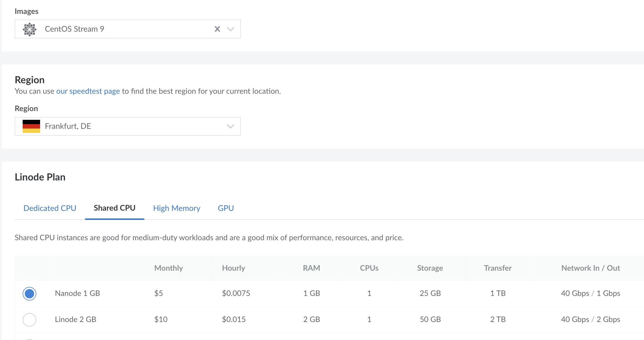Viewport: 644px width, 340px height.
Task: Click the Nanode 1 GB plan name
Action: pos(77,293)
